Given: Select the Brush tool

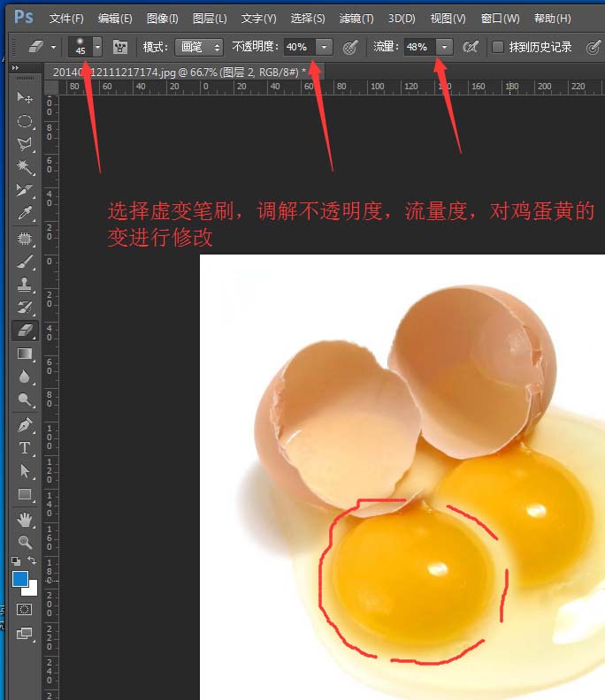Looking at the screenshot, I should (25, 262).
